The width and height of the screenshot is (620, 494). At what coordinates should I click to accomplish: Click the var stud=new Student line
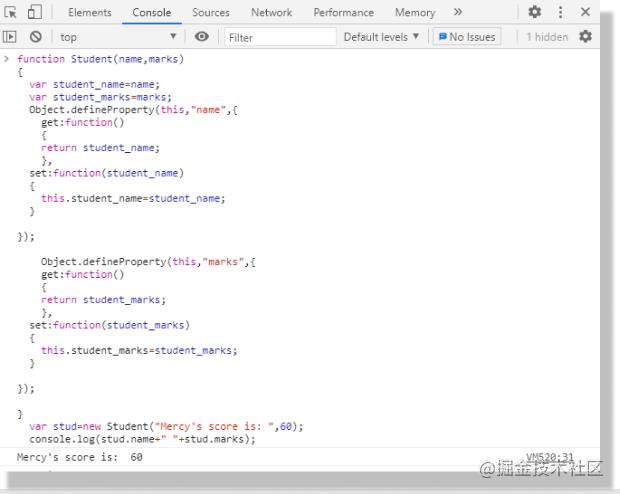(x=166, y=426)
